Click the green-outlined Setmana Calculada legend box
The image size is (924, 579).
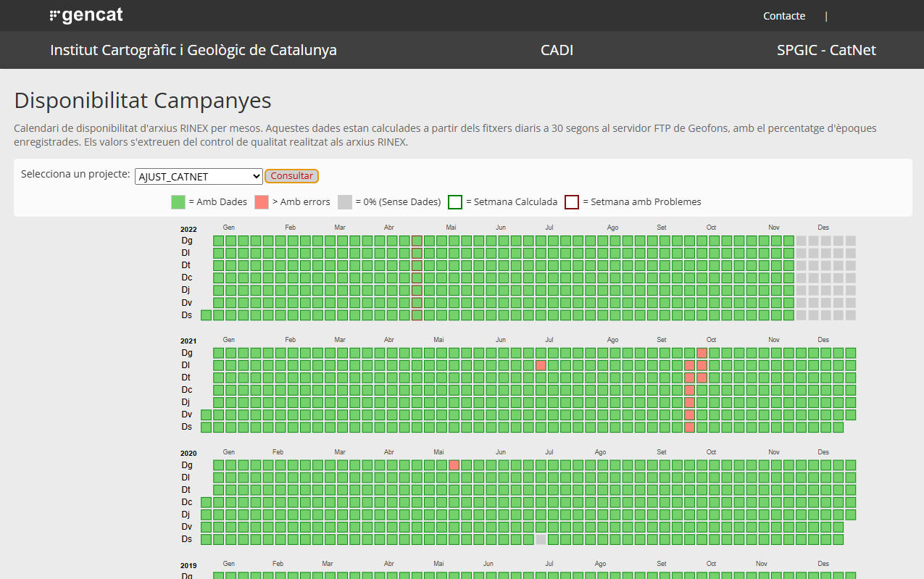[x=455, y=202]
